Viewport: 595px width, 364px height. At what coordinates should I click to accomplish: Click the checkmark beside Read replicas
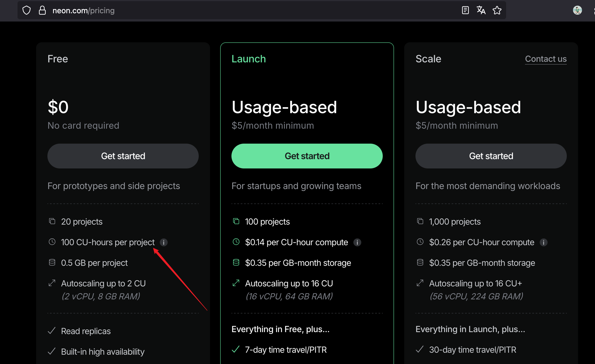tap(52, 331)
